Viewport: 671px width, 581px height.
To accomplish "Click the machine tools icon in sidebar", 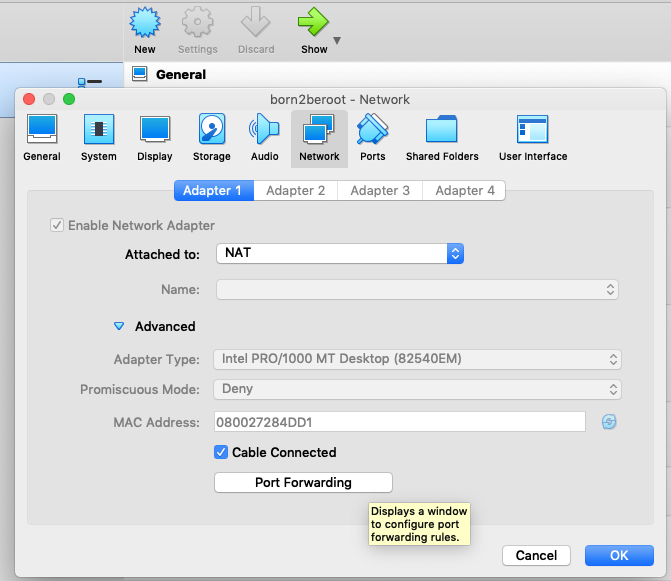I will pyautogui.click(x=89, y=82).
